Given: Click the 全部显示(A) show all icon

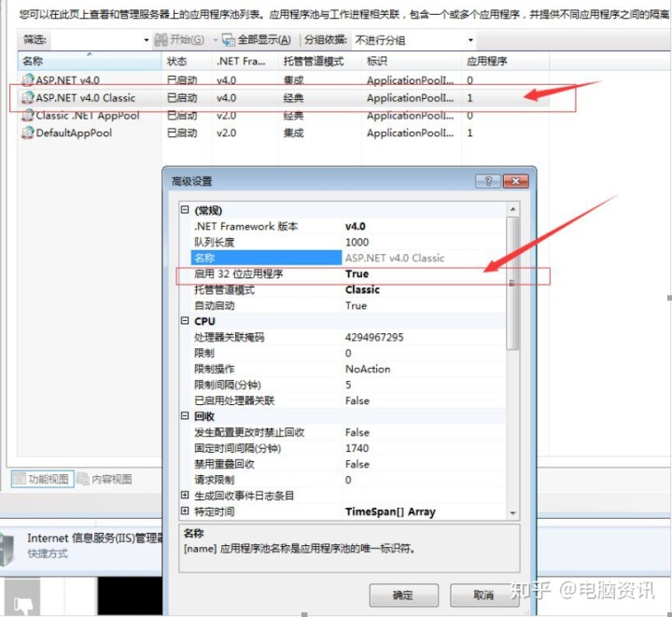Looking at the screenshot, I should click(228, 40).
